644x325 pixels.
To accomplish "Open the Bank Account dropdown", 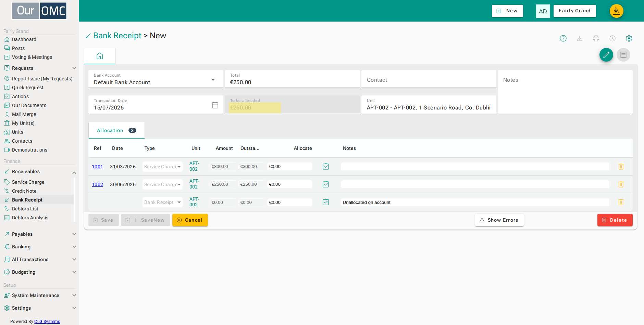I will click(x=156, y=79).
